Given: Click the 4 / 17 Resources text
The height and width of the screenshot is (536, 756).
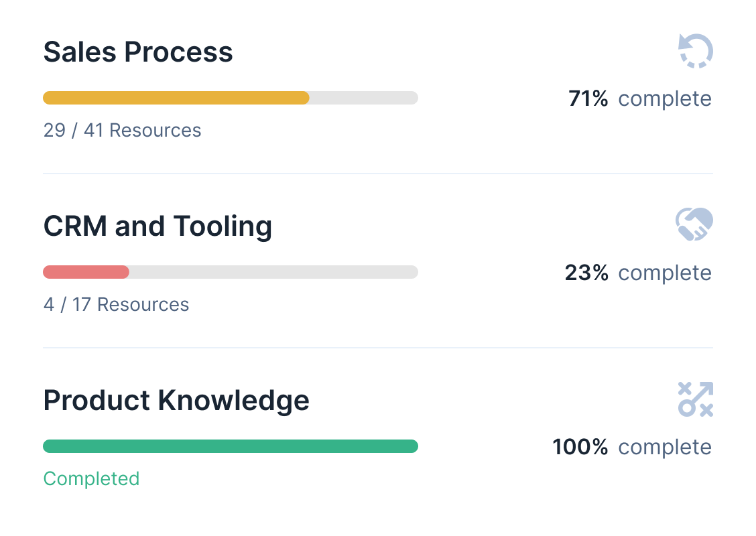Looking at the screenshot, I should pos(116,304).
